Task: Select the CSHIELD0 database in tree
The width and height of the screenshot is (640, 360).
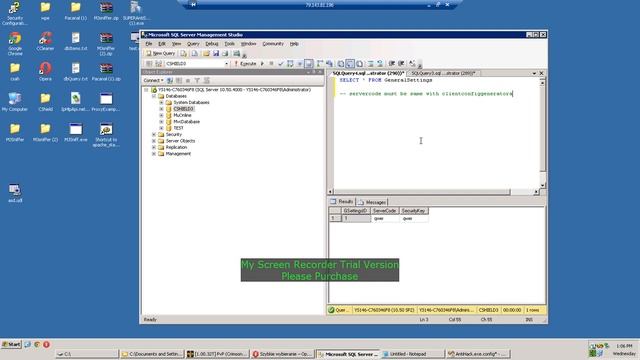Action: (183, 109)
